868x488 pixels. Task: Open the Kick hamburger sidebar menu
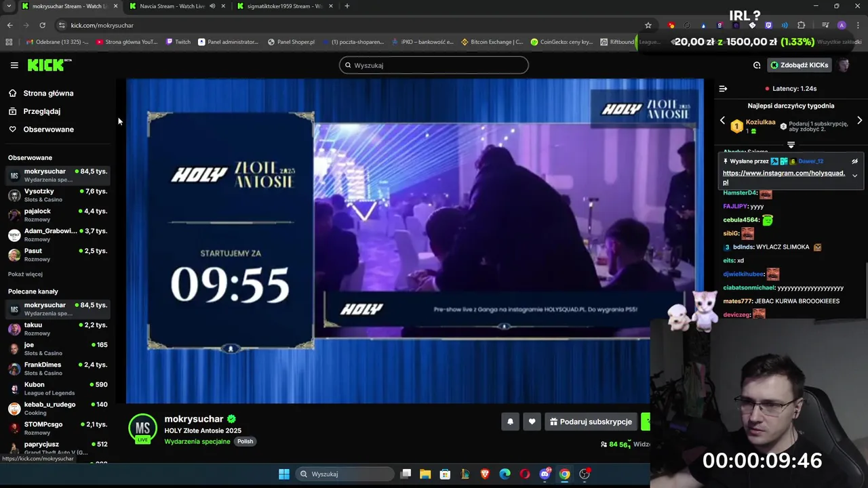tap(14, 65)
